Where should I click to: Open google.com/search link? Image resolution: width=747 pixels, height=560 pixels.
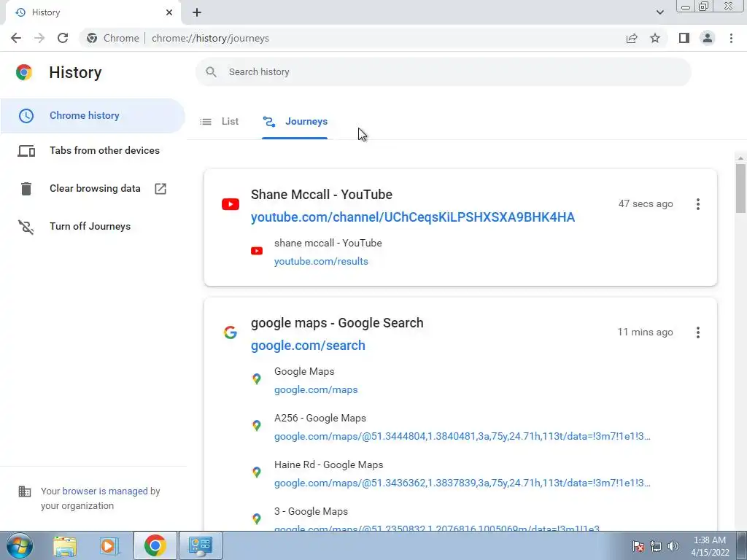[309, 346]
